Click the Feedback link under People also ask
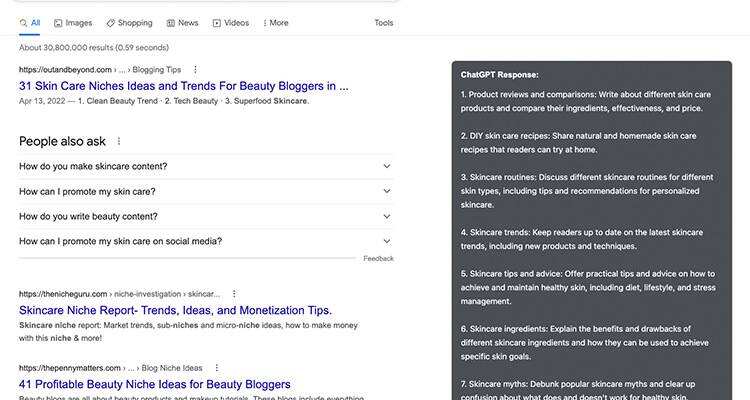Image resolution: width=750 pixels, height=400 pixels. point(378,259)
